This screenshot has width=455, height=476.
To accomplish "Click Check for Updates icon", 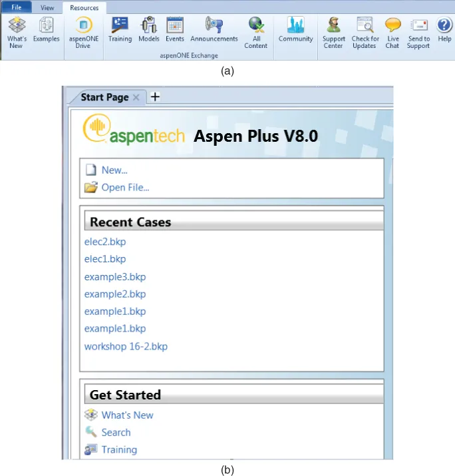I will pyautogui.click(x=365, y=27).
